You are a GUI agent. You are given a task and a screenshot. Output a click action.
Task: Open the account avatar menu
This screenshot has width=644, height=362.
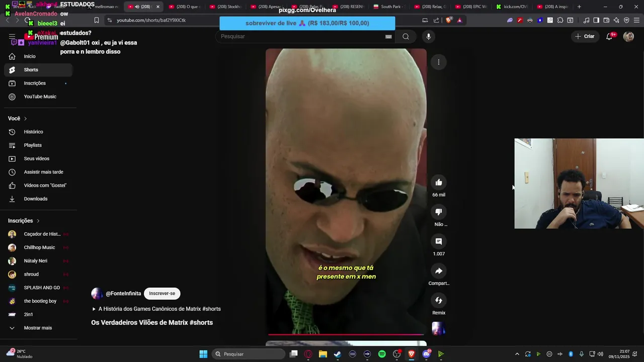point(628,36)
